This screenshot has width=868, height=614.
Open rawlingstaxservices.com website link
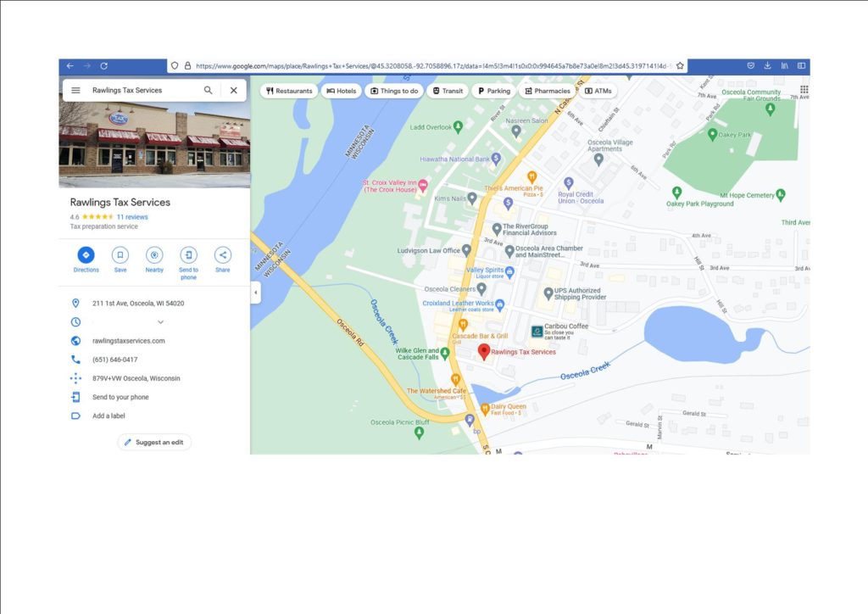coord(129,341)
